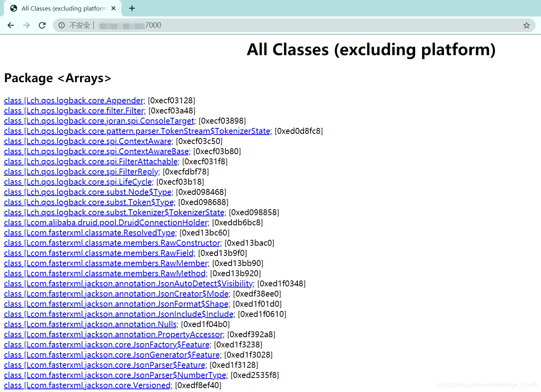Open spi.FilterAttachable class link

pos(92,162)
